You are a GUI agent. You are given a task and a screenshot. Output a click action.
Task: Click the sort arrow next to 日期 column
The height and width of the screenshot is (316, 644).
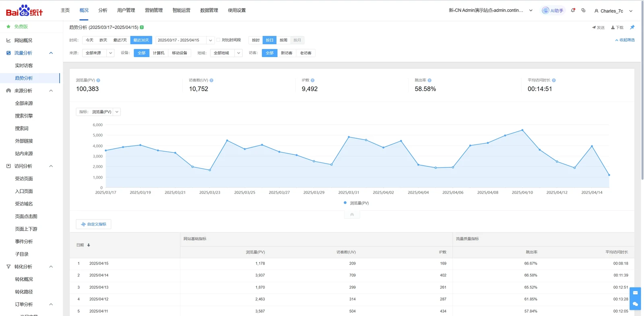(x=89, y=245)
